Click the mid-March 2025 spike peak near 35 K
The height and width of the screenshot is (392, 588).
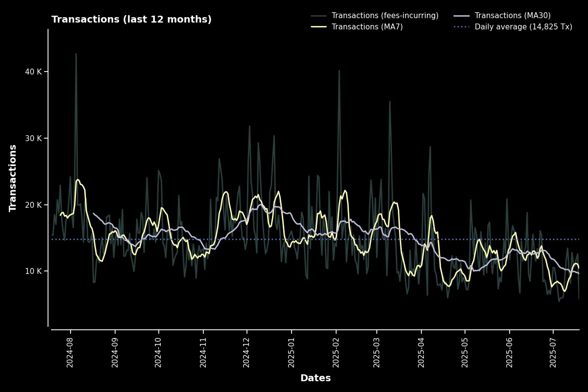[390, 101]
